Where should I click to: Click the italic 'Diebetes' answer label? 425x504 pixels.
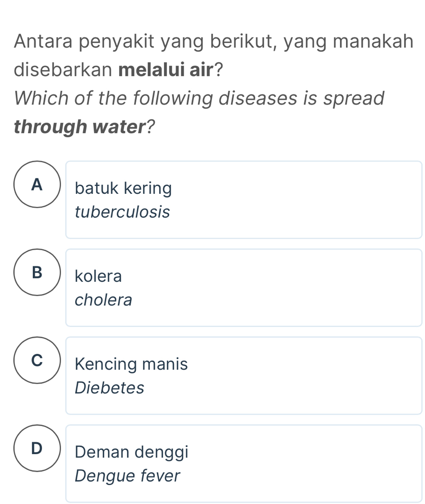pos(109,388)
